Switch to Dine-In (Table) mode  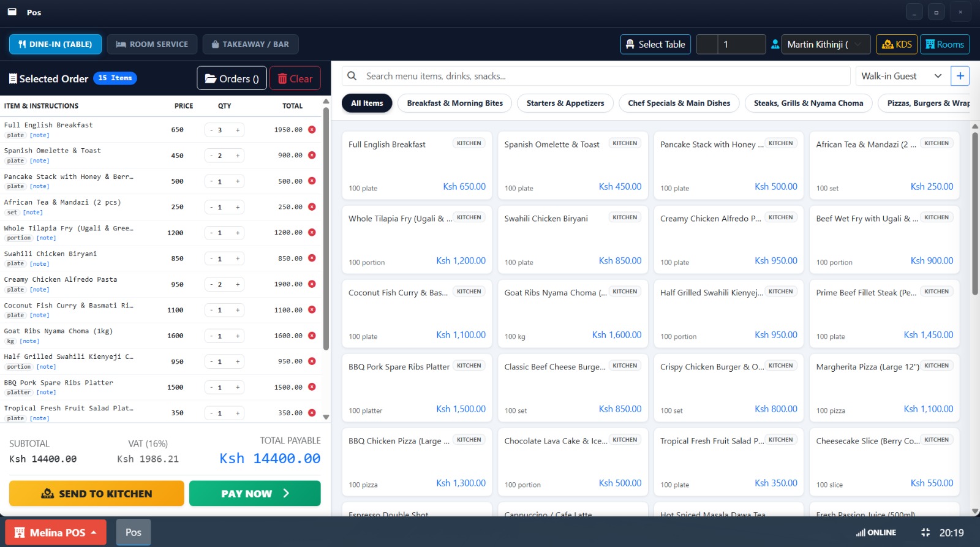pos(55,44)
